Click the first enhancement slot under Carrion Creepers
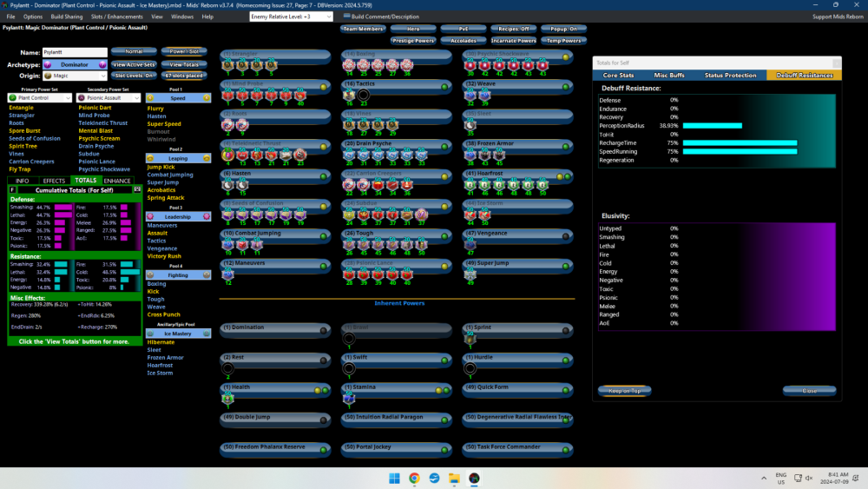The height and width of the screenshot is (489, 868). pos(349,184)
